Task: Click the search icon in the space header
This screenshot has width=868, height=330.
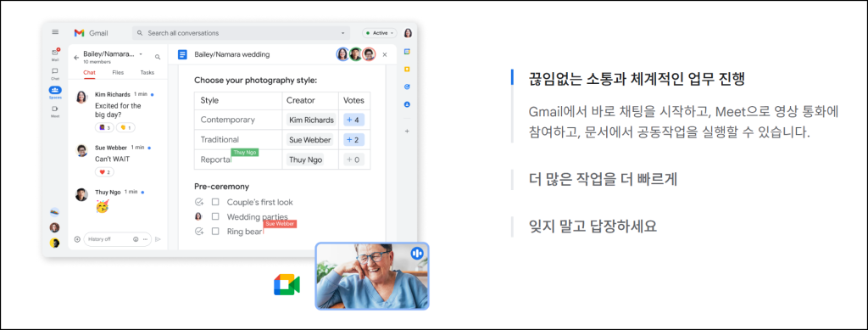Action: pyautogui.click(x=158, y=57)
